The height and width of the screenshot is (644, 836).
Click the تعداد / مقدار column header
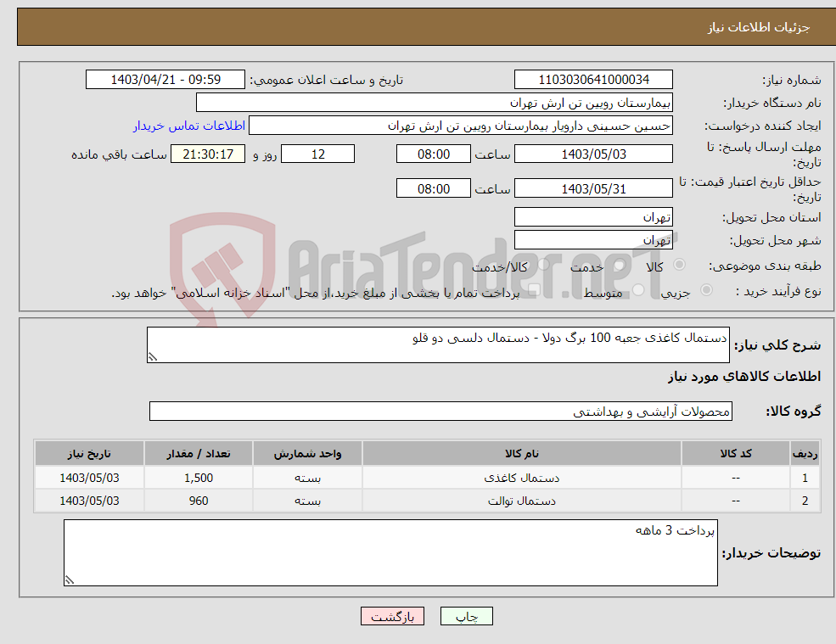199,453
